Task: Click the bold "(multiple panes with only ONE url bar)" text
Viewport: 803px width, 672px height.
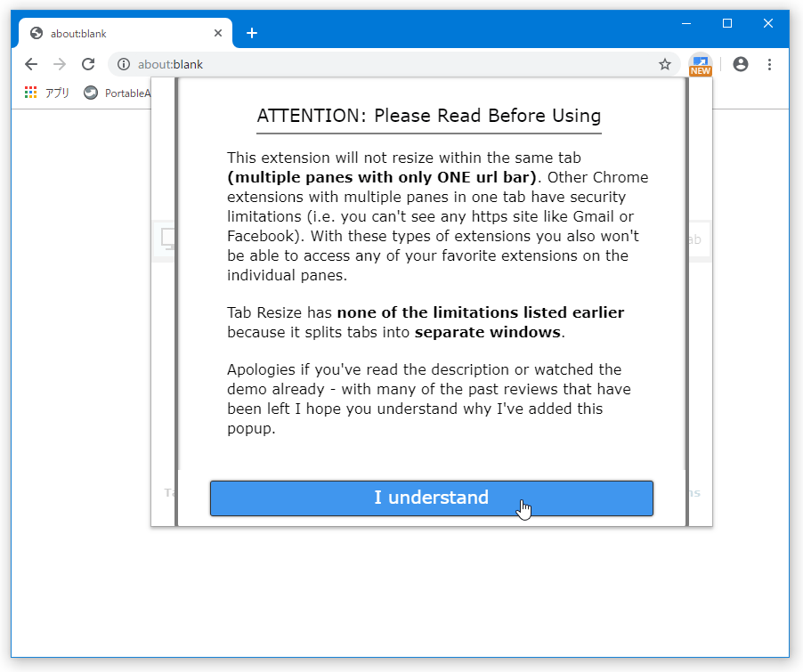Action: [x=382, y=177]
